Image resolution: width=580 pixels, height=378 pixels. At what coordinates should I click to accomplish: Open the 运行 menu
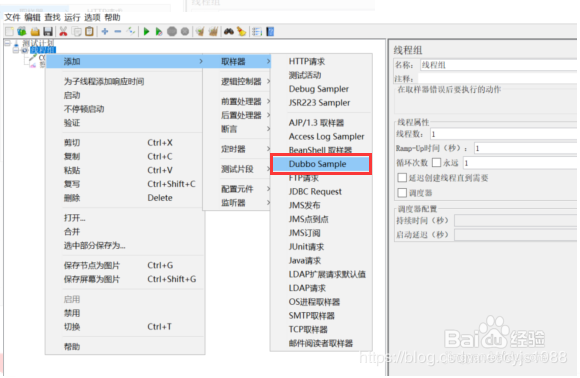point(72,17)
